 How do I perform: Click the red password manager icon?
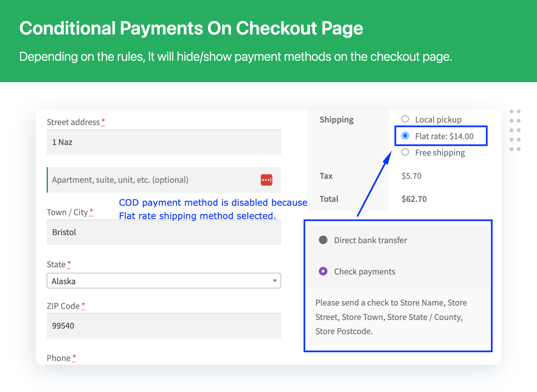tap(266, 180)
